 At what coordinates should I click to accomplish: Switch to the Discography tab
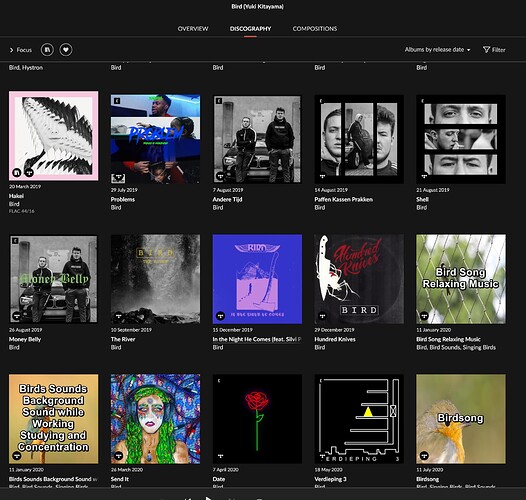pyautogui.click(x=250, y=29)
